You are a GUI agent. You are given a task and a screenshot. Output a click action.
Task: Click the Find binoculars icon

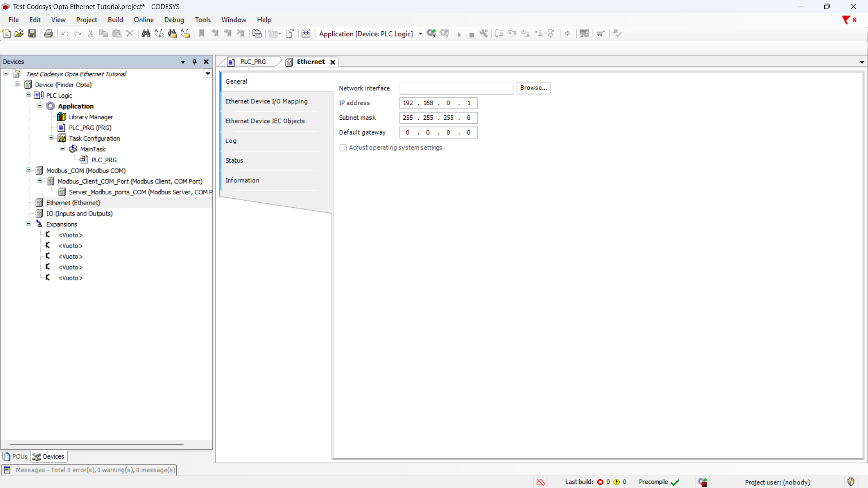[146, 33]
